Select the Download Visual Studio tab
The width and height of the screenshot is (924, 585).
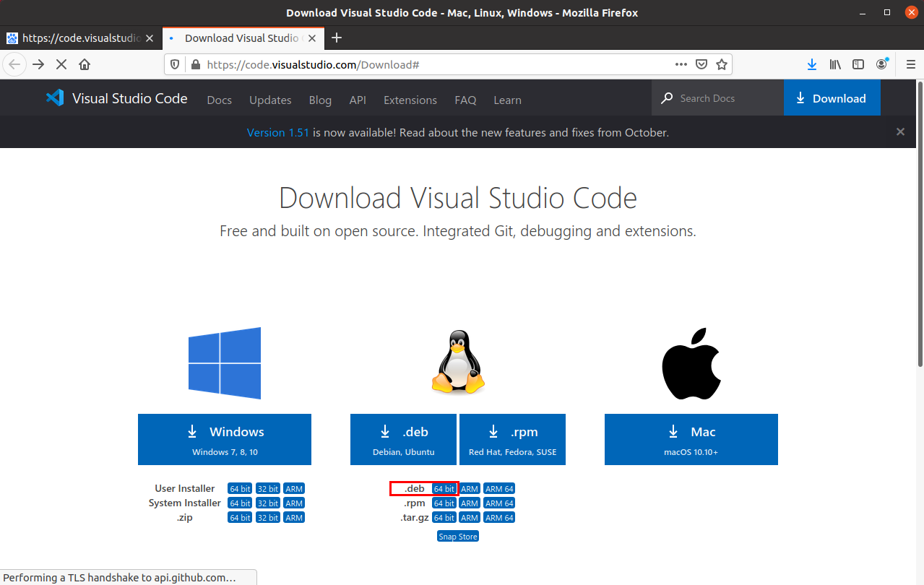(x=242, y=38)
